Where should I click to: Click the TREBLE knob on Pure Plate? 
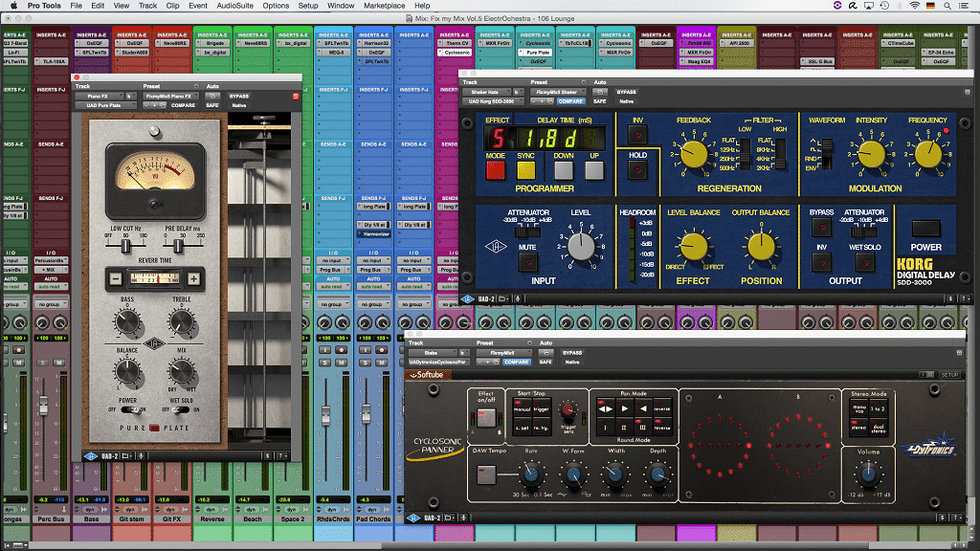click(x=182, y=322)
